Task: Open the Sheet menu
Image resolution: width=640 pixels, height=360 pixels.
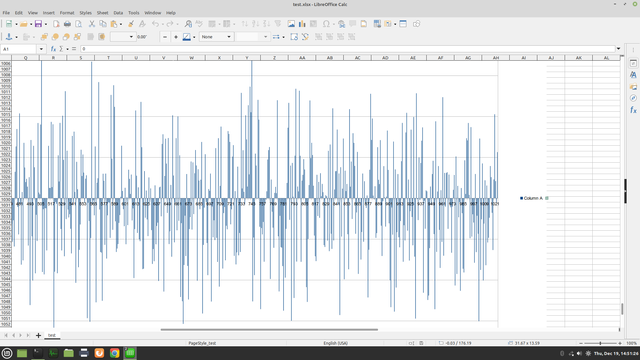Action: 102,13
